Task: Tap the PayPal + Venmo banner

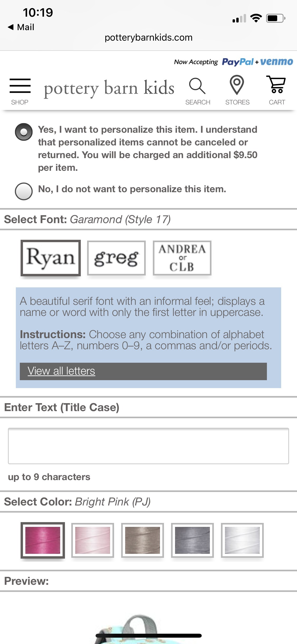Action: [233, 62]
